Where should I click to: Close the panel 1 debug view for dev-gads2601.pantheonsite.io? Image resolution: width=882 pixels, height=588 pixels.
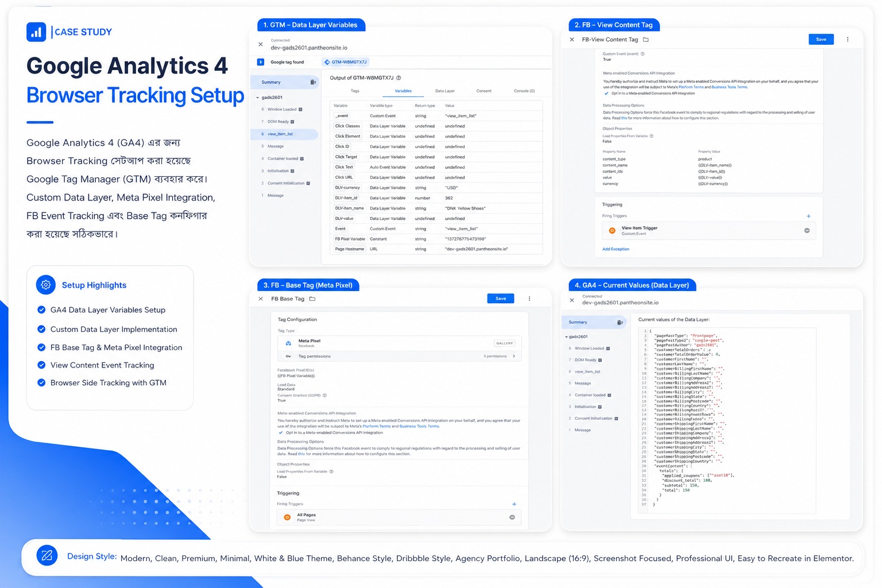point(261,44)
